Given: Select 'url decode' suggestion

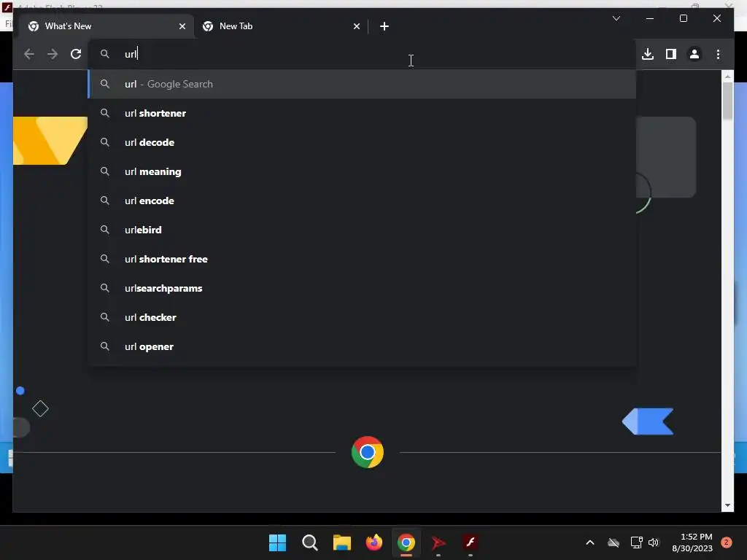Looking at the screenshot, I should [x=362, y=142].
